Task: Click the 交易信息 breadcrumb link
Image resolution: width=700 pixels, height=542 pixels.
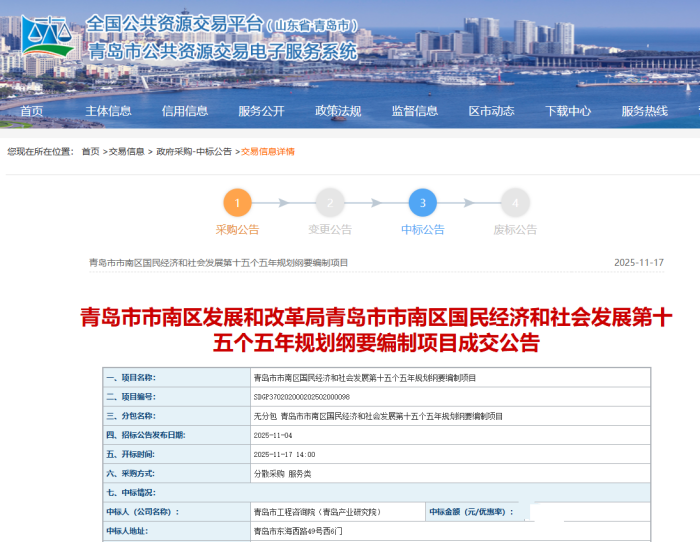Action: pos(126,152)
